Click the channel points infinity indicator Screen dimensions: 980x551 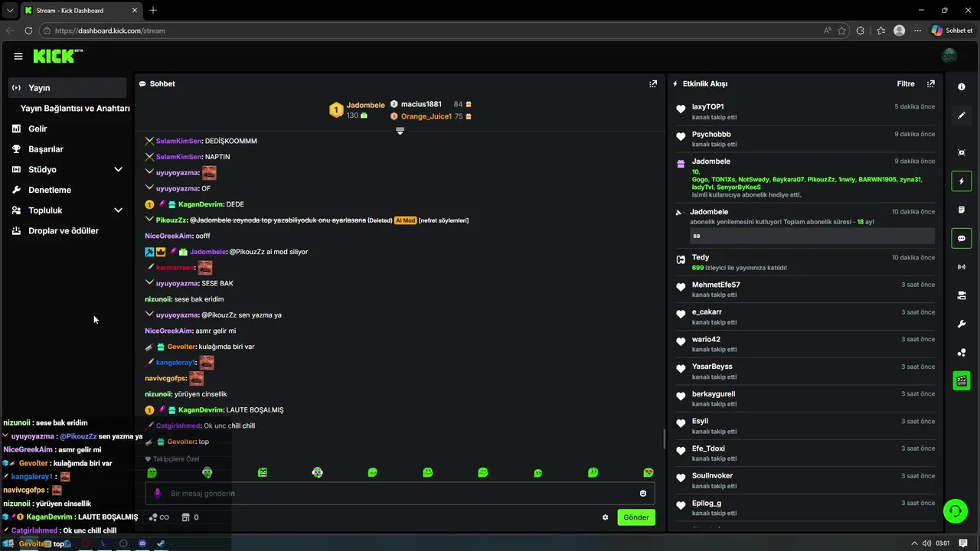(158, 517)
